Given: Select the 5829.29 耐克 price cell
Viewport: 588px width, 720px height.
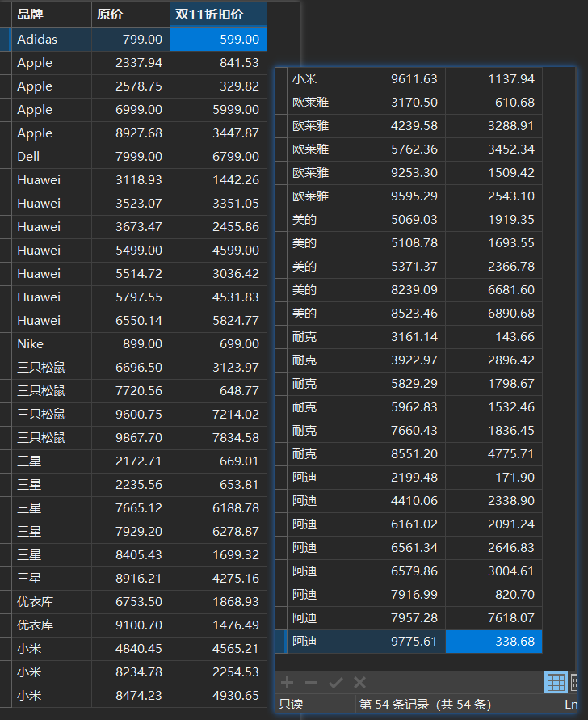Looking at the screenshot, I should tap(406, 383).
